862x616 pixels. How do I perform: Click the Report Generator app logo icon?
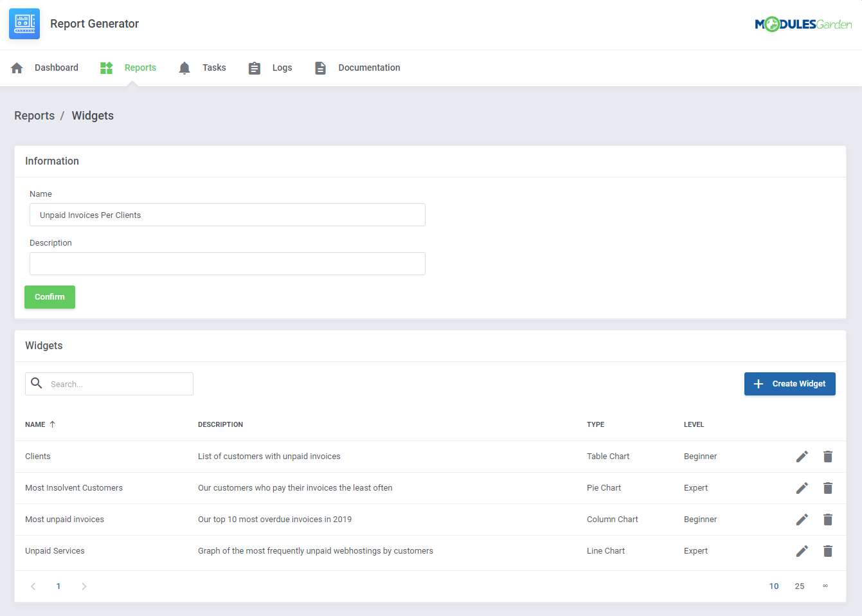click(x=24, y=23)
